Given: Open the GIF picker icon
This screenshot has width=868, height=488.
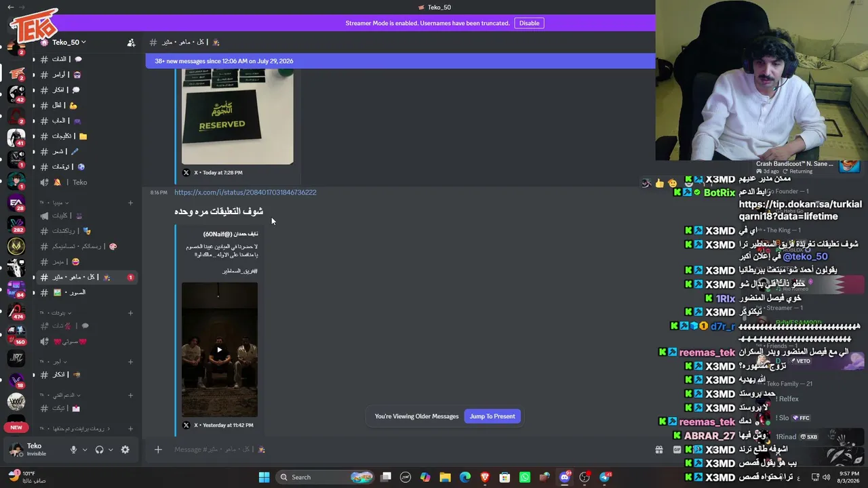Looking at the screenshot, I should click(677, 449).
